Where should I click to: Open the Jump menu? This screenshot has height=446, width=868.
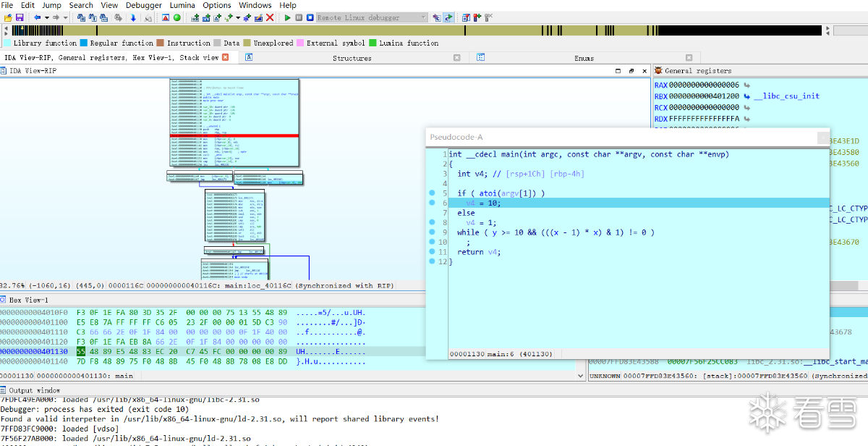tap(51, 5)
